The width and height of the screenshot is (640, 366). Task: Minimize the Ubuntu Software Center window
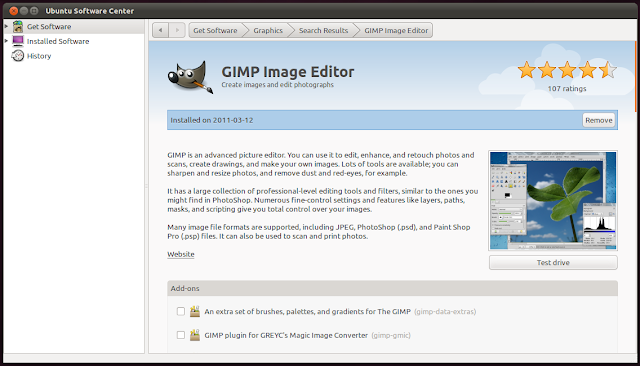[x=24, y=11]
